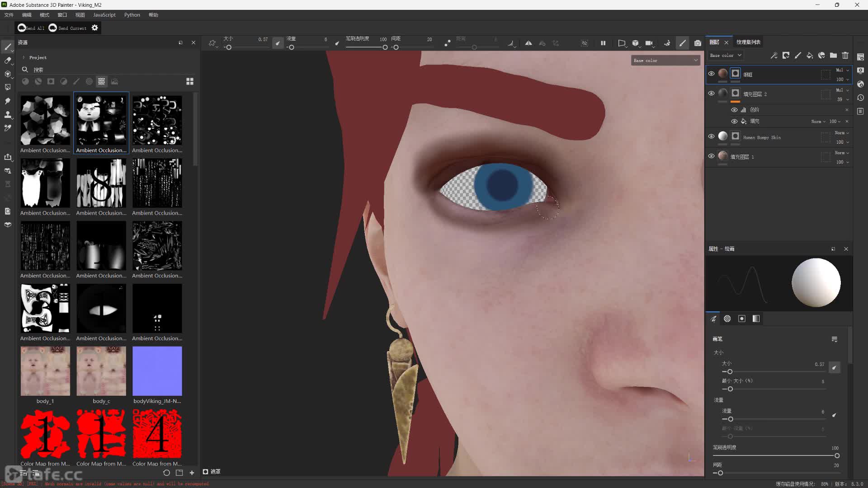The image size is (868, 488).
Task: Add mask icon in layers toolbar
Action: click(786, 55)
